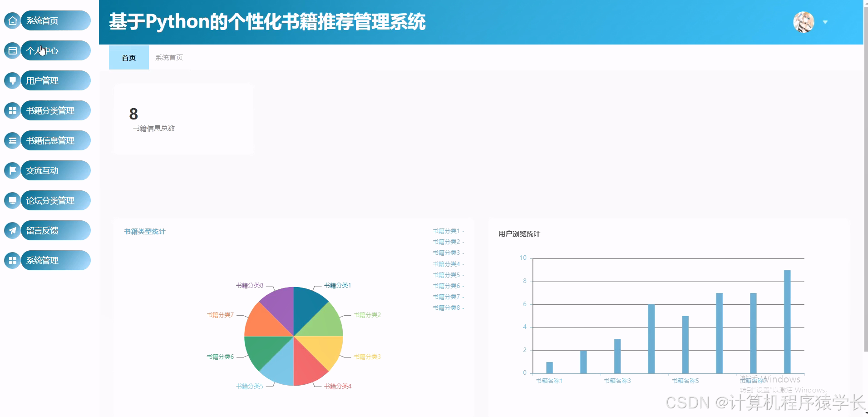Image resolution: width=868 pixels, height=417 pixels.
Task: Open 交流互动 menu item
Action: [55, 170]
